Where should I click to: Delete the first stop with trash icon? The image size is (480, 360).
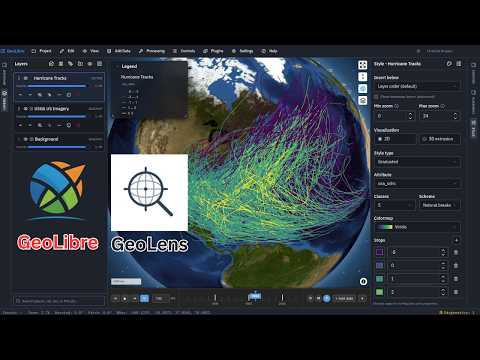456,252
